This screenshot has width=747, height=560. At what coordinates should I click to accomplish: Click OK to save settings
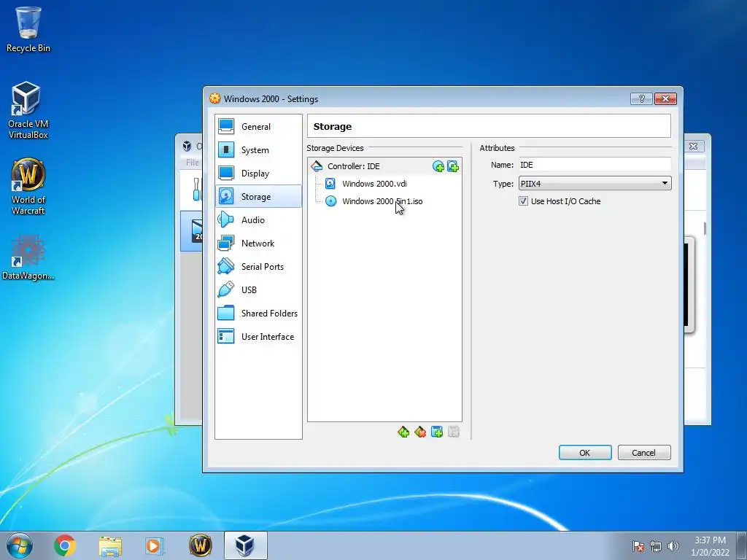click(585, 453)
